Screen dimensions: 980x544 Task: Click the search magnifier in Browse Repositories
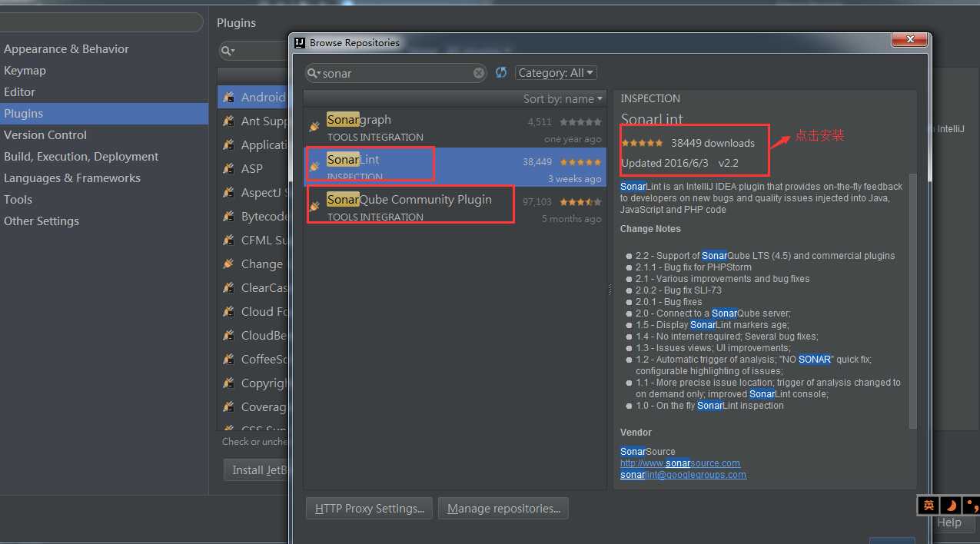point(314,73)
